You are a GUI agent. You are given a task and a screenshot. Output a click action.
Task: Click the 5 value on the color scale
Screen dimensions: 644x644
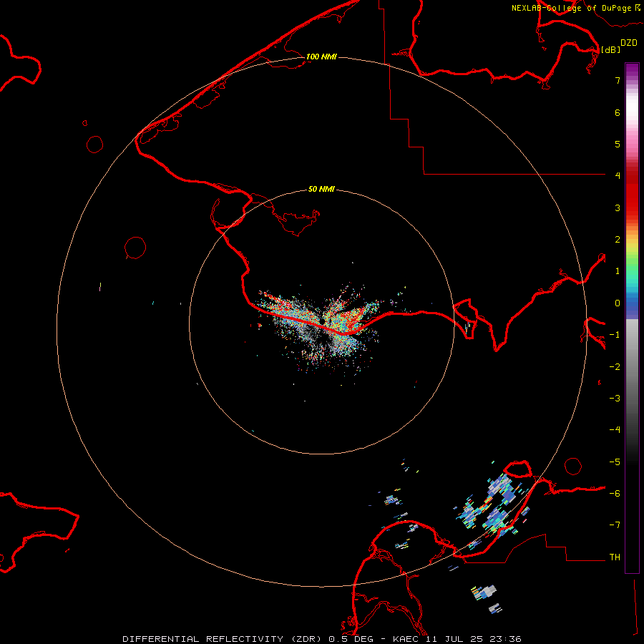(x=618, y=144)
